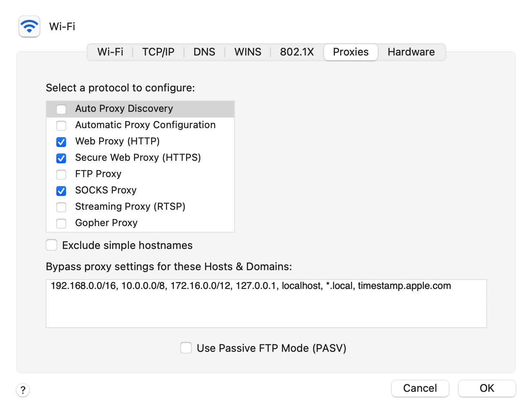Open the Hardware tab
Viewport: 532px width, 413px height.
coord(411,52)
